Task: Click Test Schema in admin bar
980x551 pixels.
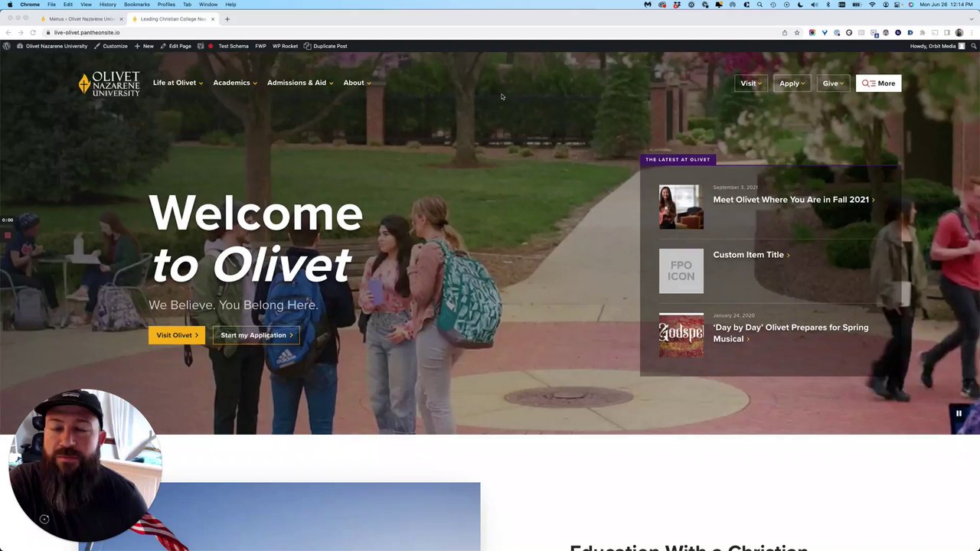Action: [234, 46]
